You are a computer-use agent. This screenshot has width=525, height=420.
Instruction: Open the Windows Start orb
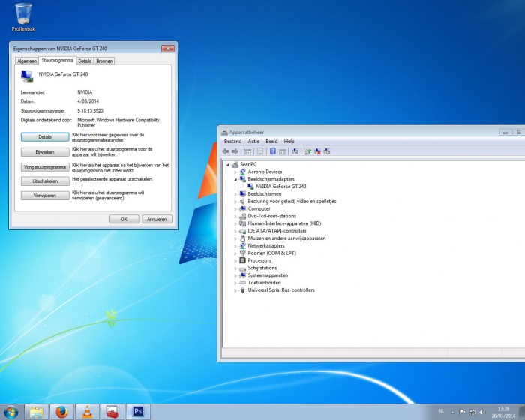(10, 412)
